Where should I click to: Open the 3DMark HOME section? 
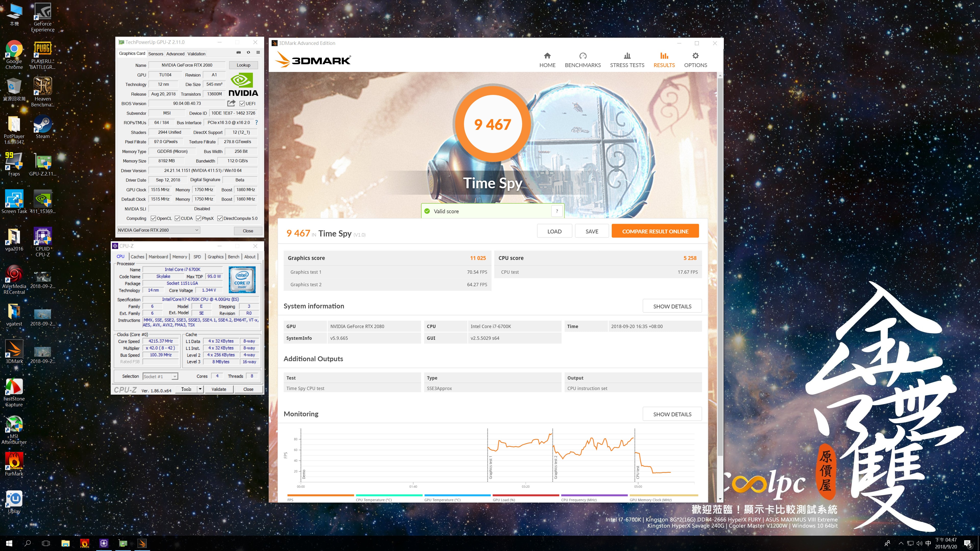tap(547, 60)
